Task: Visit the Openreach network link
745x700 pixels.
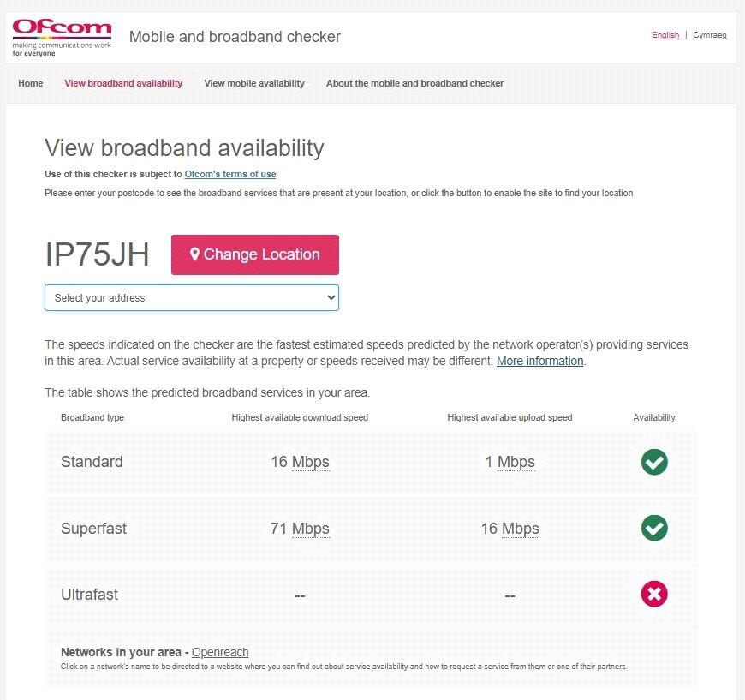Action: [220, 652]
